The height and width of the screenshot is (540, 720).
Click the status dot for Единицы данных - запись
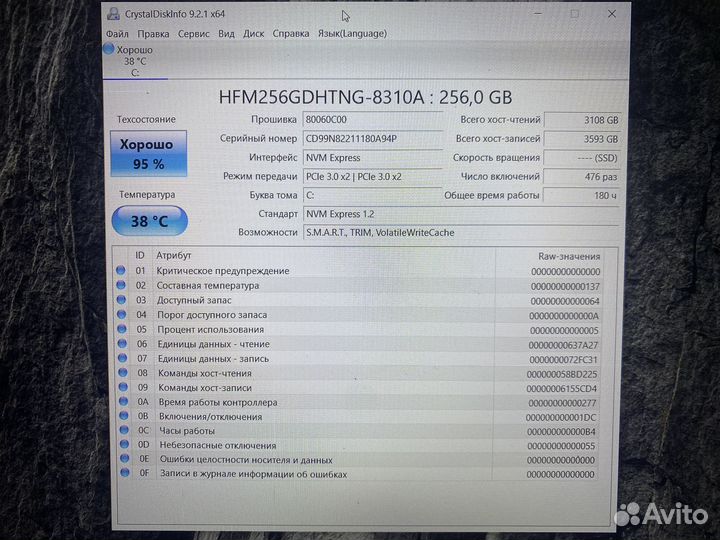tap(122, 358)
